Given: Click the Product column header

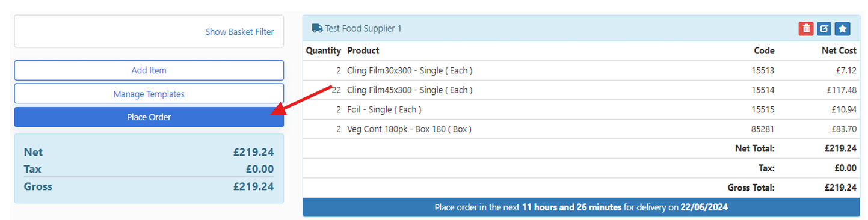Looking at the screenshot, I should [363, 51].
